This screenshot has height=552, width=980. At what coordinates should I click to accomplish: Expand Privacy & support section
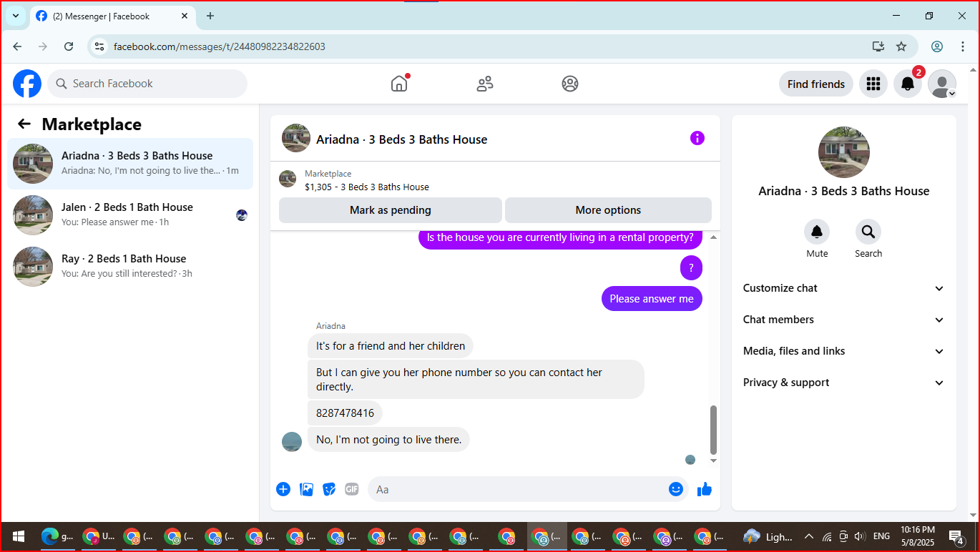coord(844,383)
